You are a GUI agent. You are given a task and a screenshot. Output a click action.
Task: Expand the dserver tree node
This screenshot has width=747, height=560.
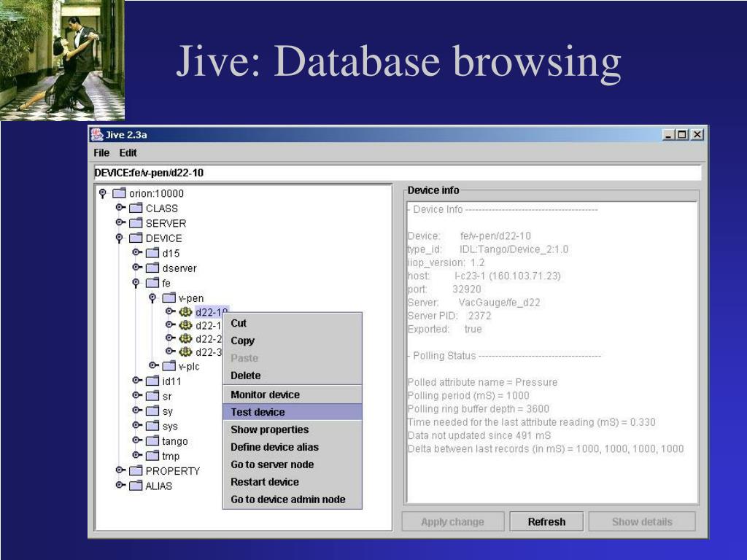click(x=136, y=267)
